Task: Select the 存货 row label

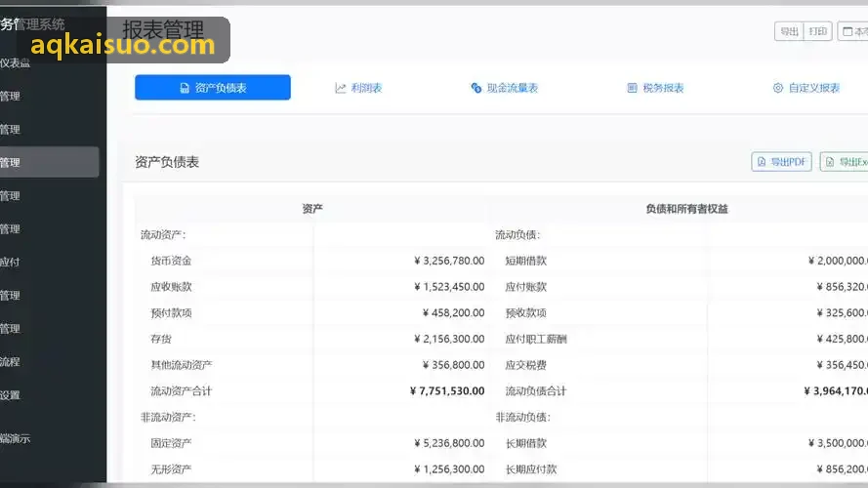Action: click(x=161, y=339)
